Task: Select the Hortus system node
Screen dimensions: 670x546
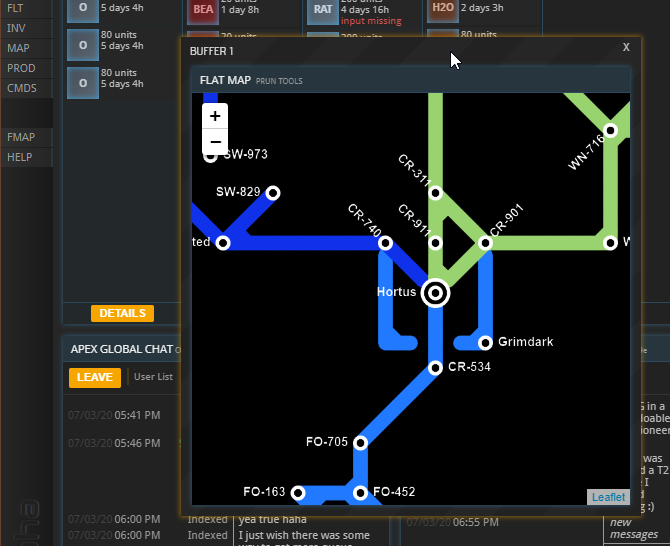Action: click(x=435, y=293)
